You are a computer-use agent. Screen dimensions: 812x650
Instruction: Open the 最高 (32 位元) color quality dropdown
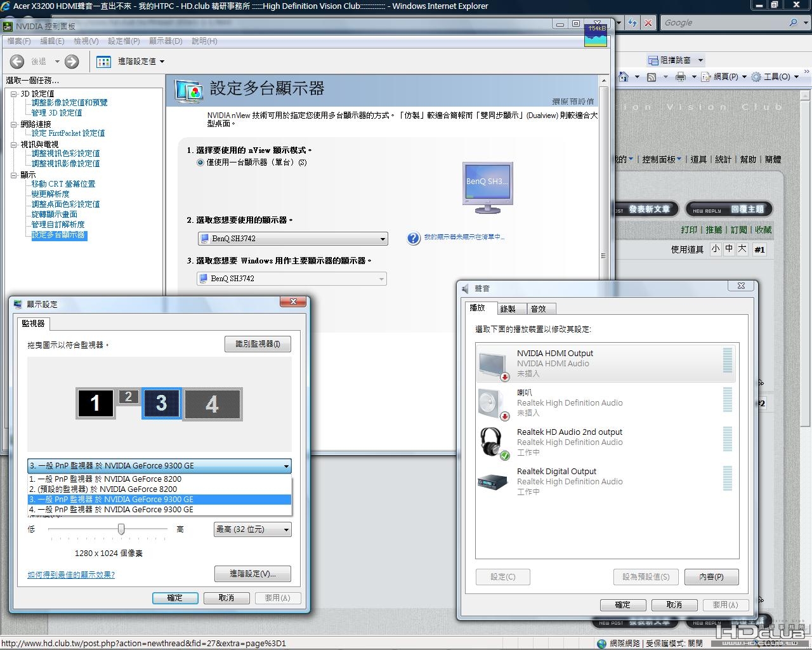point(252,529)
